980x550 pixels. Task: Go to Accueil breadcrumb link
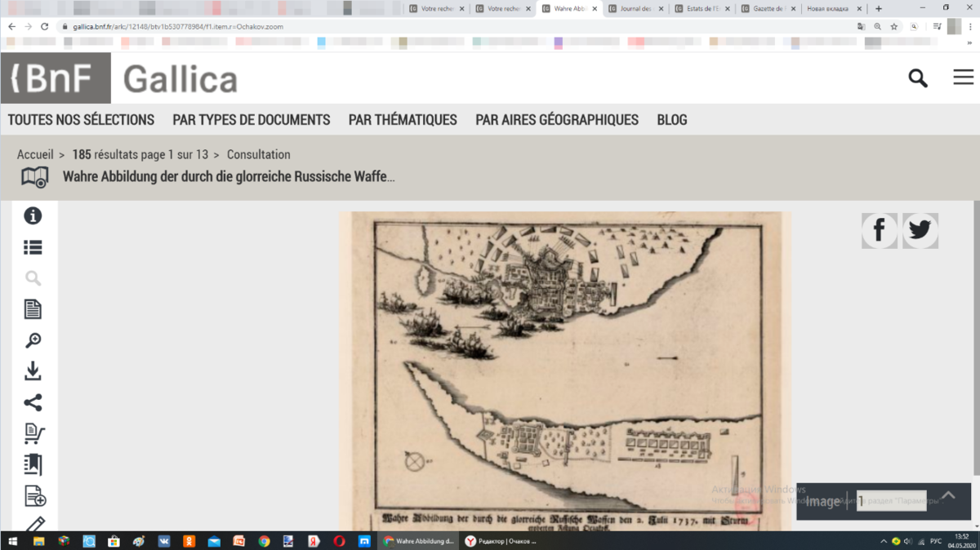point(35,154)
